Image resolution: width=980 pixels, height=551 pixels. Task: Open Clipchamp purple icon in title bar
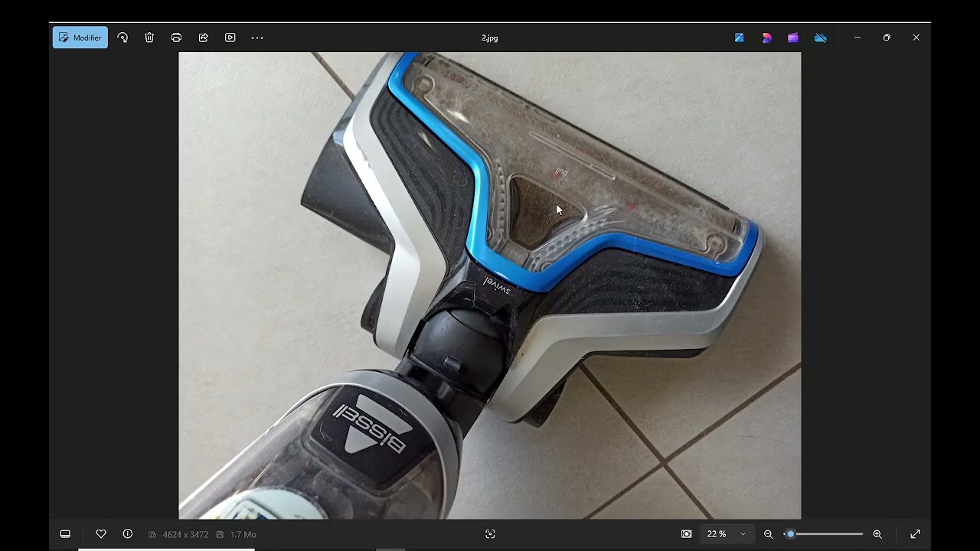793,37
